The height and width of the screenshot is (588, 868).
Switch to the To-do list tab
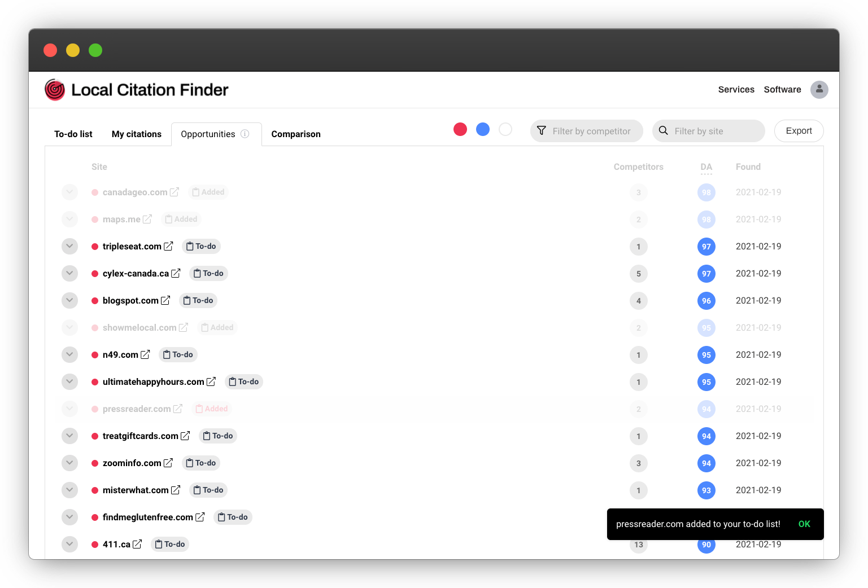[x=73, y=134]
